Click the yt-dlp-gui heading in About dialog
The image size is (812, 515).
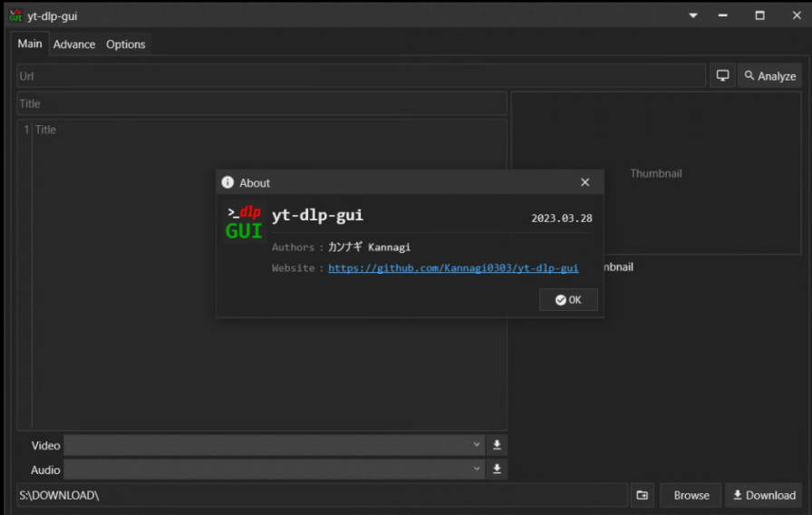coord(317,215)
